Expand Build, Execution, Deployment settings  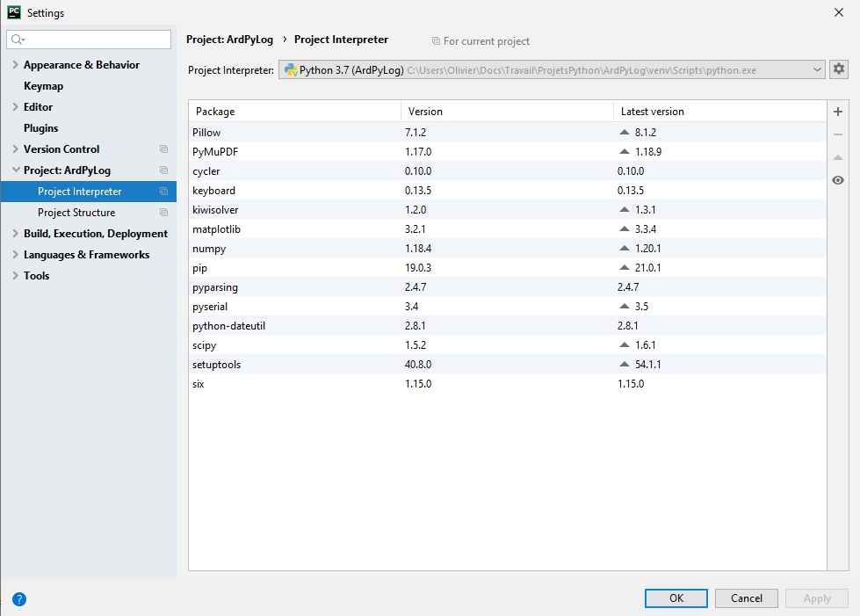pos(16,234)
